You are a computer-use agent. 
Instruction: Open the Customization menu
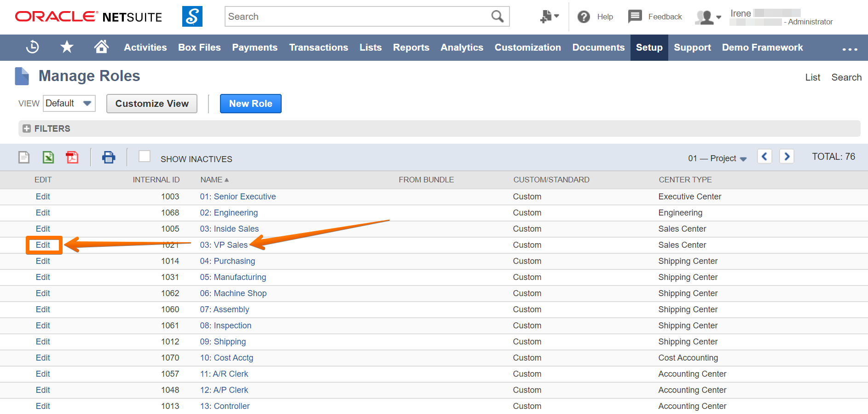pyautogui.click(x=527, y=47)
